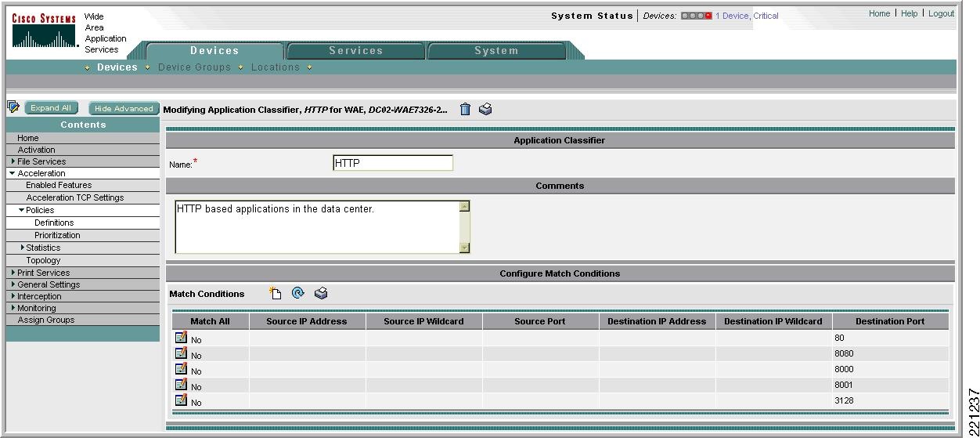
Task: Create a new match condition
Action: (x=275, y=293)
